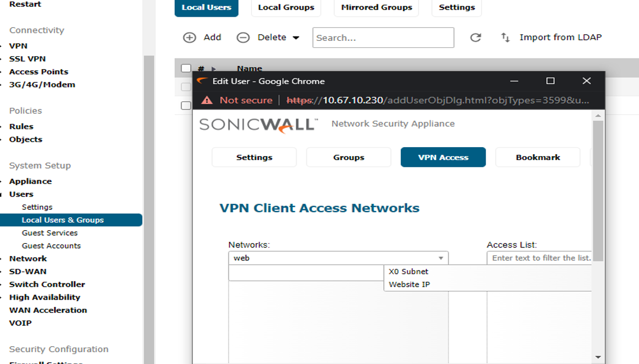Click the Search users input field
The width and height of the screenshot is (639, 364).
click(383, 38)
